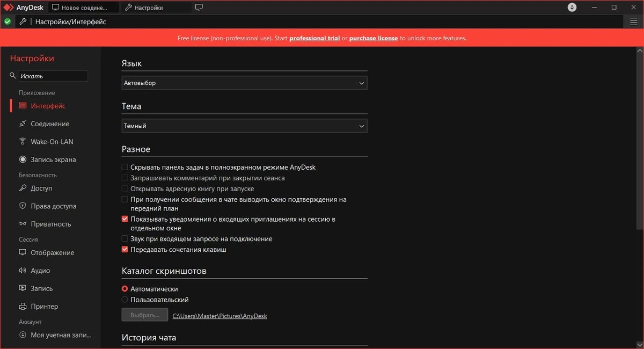Screen dimensions: 644x349
Task: Click the Искать search field
Action: click(53, 76)
